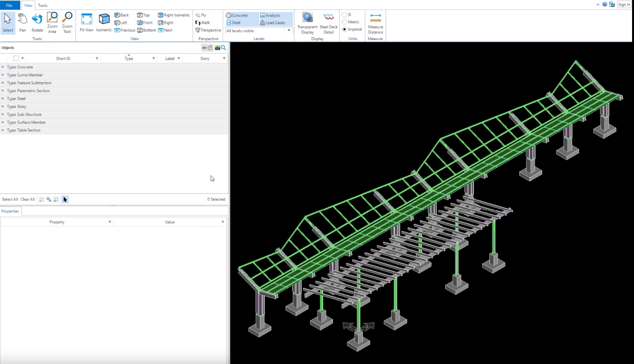Screen dimensions: 634x364
Task: Open the File menu
Action: (10, 5)
